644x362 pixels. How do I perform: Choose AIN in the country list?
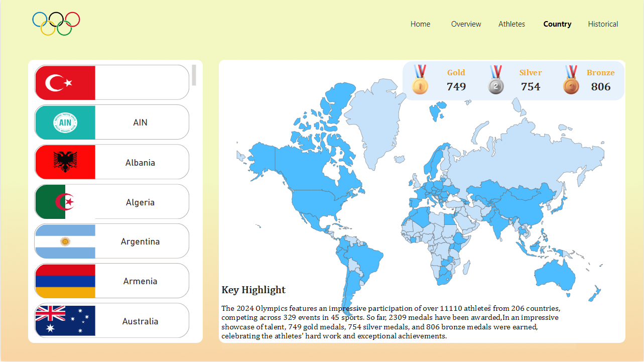(x=112, y=122)
